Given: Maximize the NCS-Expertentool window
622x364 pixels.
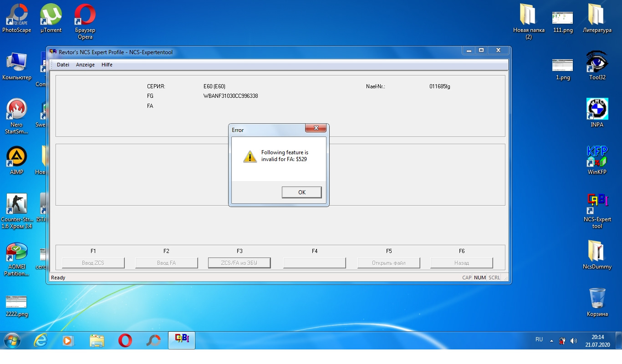Looking at the screenshot, I should 481,51.
